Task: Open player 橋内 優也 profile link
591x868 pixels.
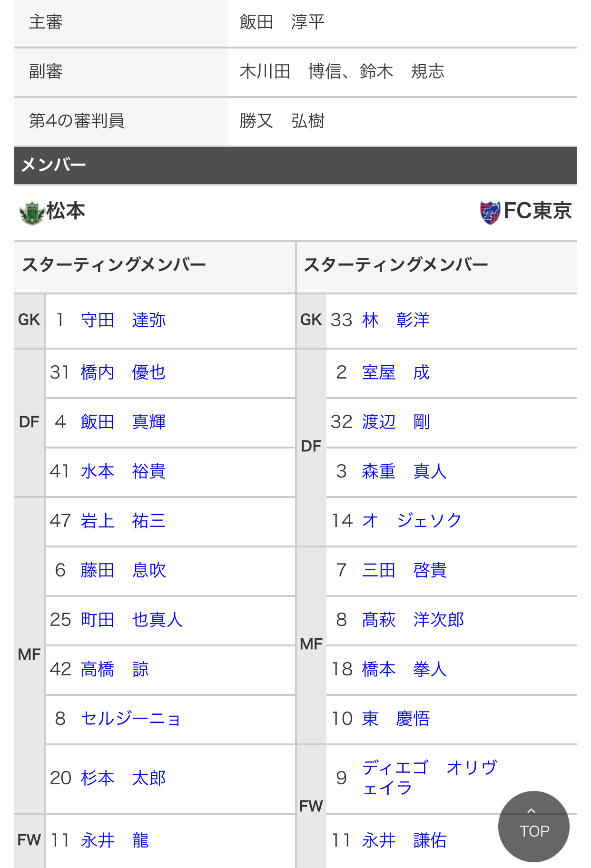Action: click(123, 372)
